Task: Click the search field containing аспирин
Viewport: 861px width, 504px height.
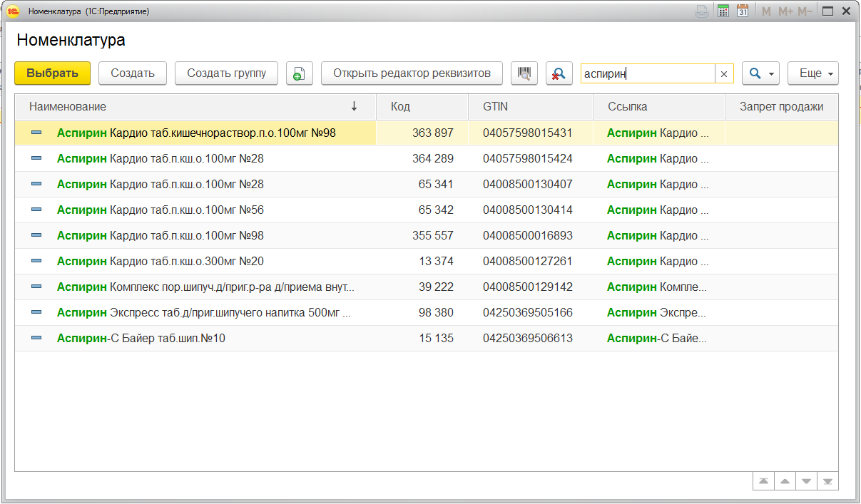Action: click(x=646, y=73)
